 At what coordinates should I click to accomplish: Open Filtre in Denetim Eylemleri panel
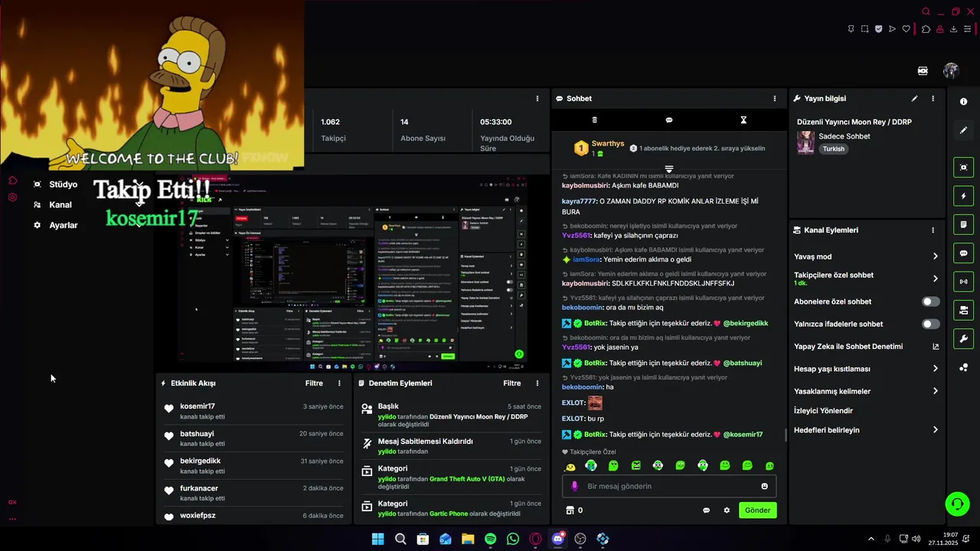point(512,383)
